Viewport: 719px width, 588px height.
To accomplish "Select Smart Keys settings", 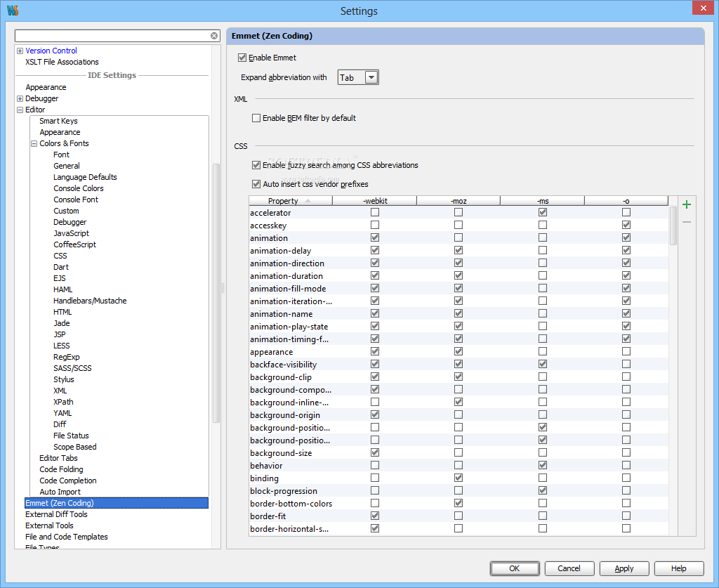I will [59, 121].
